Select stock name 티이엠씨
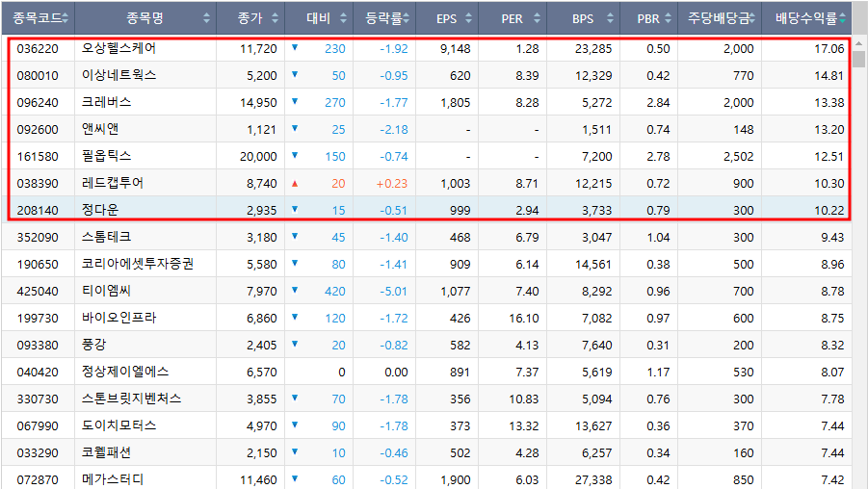The width and height of the screenshot is (868, 489). pyautogui.click(x=106, y=291)
